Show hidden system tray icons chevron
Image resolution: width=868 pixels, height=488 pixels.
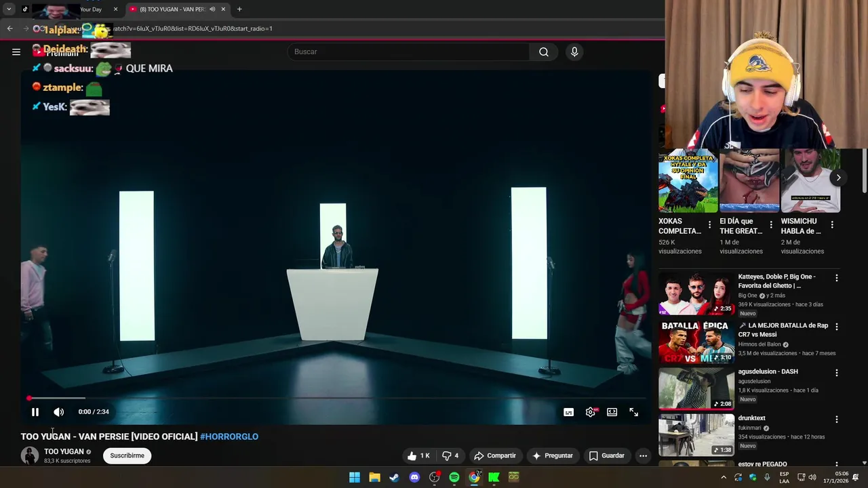[724, 477]
